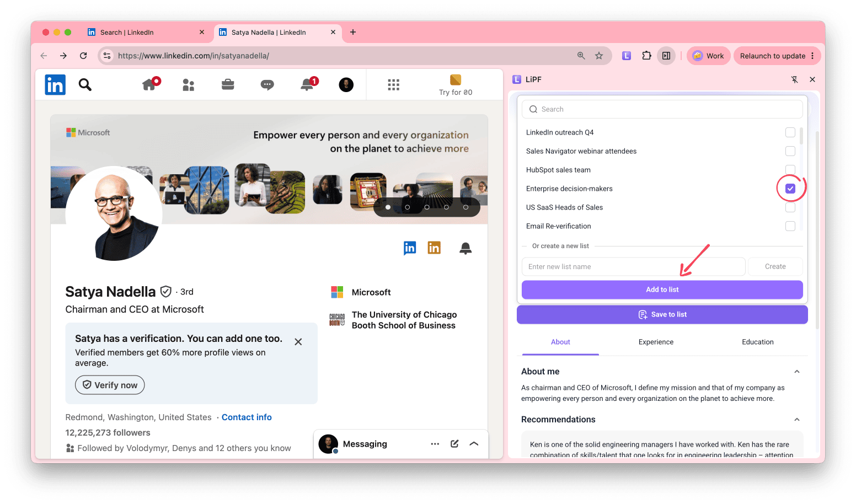Open Messaging more options dots
Screen dimensions: 856x504
[435, 444]
